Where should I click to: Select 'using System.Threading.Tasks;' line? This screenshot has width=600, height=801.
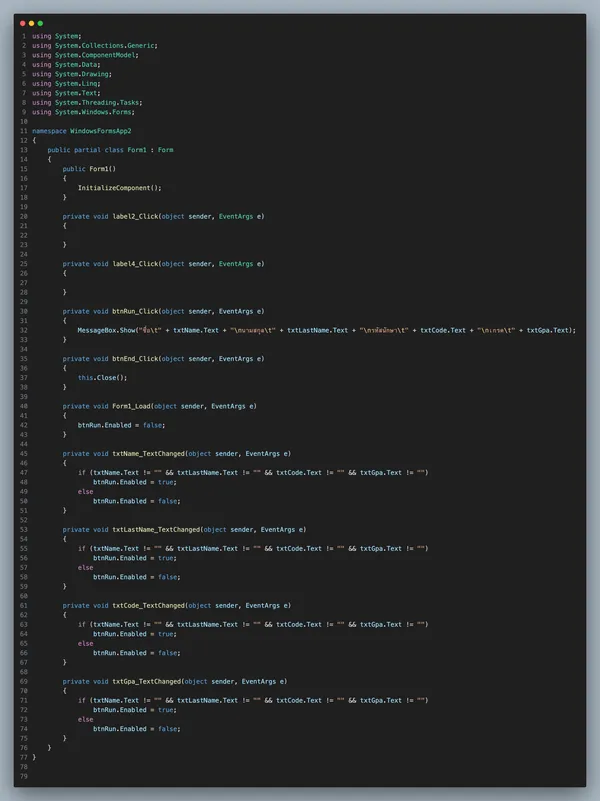pyautogui.click(x=87, y=103)
